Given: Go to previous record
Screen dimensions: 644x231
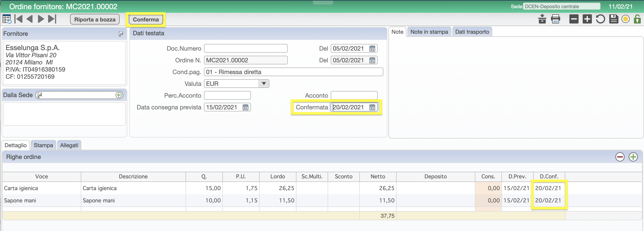Looking at the screenshot, I should pyautogui.click(x=30, y=19).
